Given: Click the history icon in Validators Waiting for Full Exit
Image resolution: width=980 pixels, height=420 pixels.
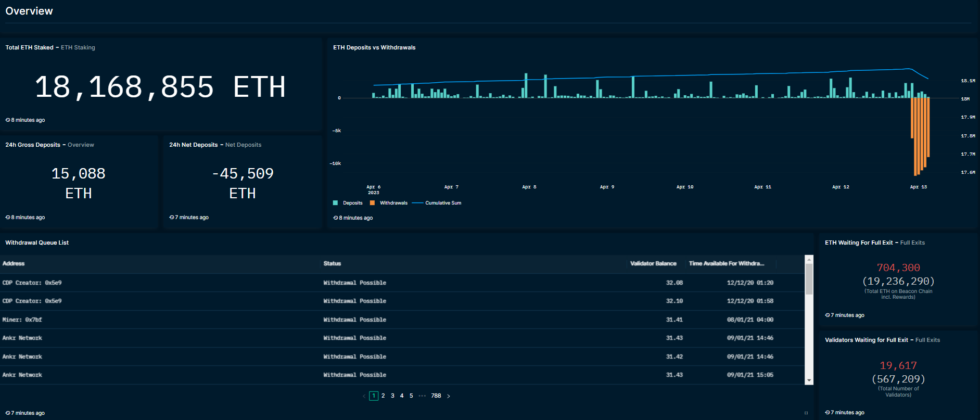Looking at the screenshot, I should pyautogui.click(x=828, y=413).
